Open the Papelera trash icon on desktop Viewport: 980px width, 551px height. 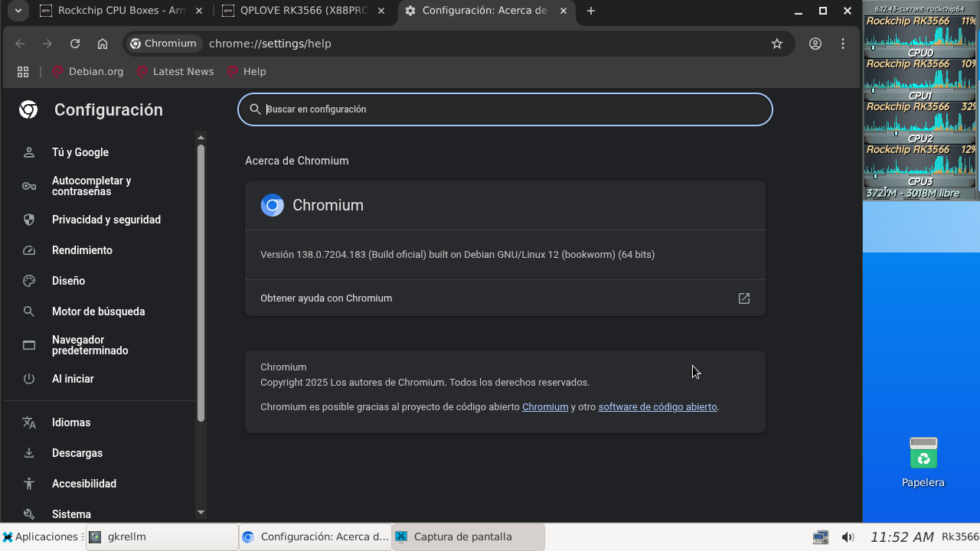[x=923, y=461]
